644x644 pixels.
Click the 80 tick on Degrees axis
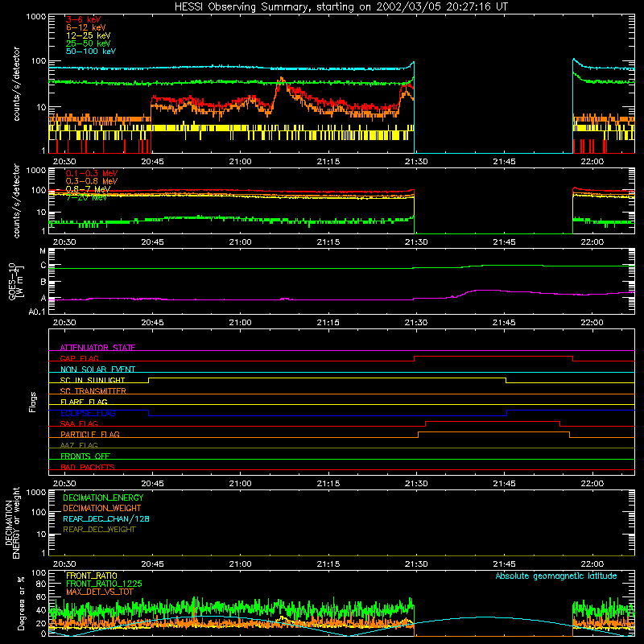[x=41, y=584]
